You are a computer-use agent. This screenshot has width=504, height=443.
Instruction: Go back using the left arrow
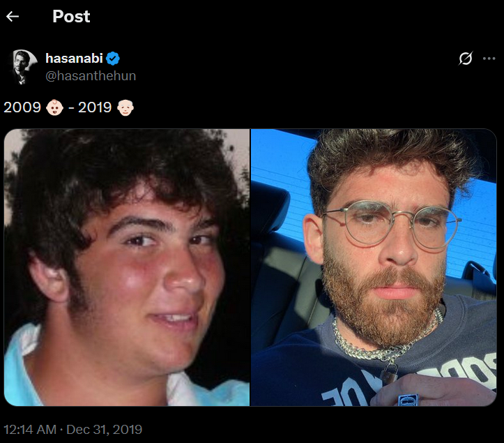(x=13, y=17)
